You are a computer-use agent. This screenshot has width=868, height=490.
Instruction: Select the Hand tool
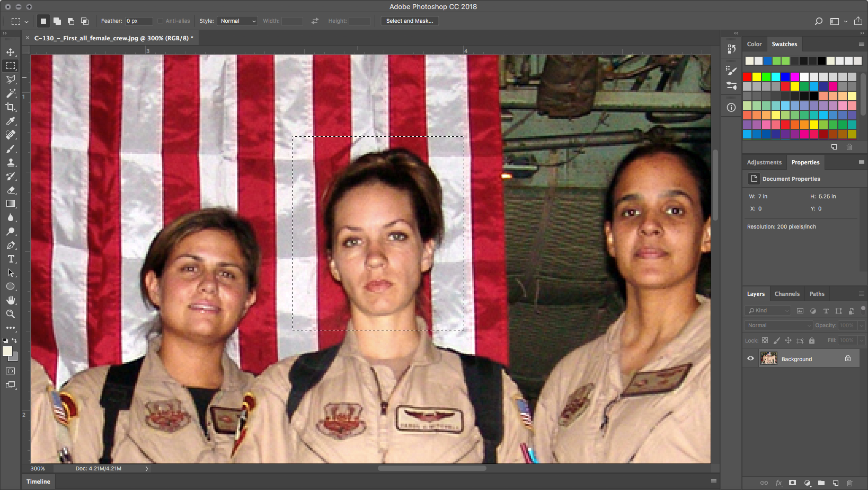[11, 300]
